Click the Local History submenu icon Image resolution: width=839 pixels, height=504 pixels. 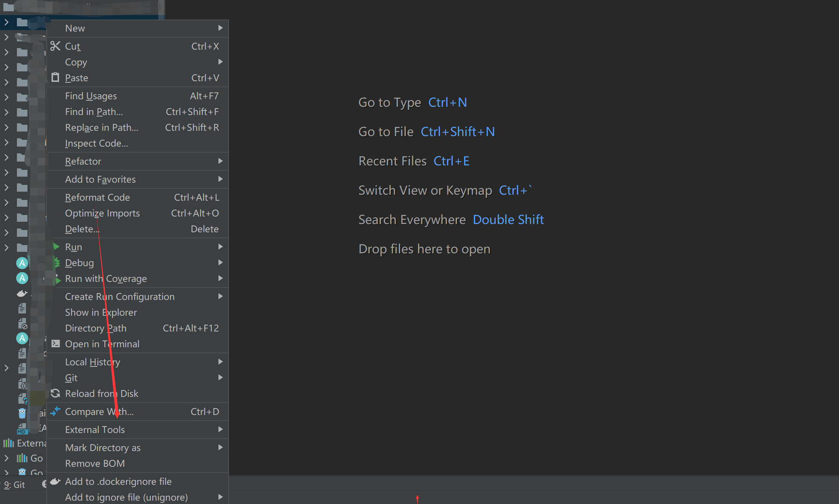click(221, 362)
